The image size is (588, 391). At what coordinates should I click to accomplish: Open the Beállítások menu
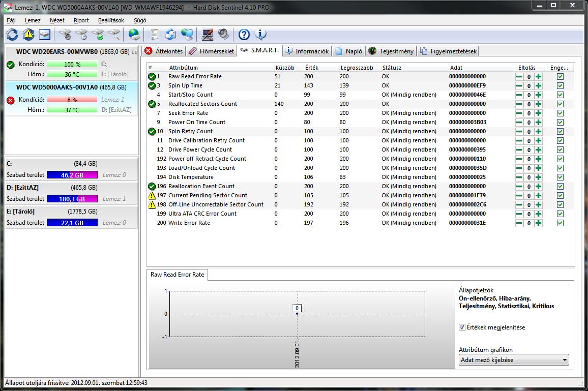coord(111,20)
